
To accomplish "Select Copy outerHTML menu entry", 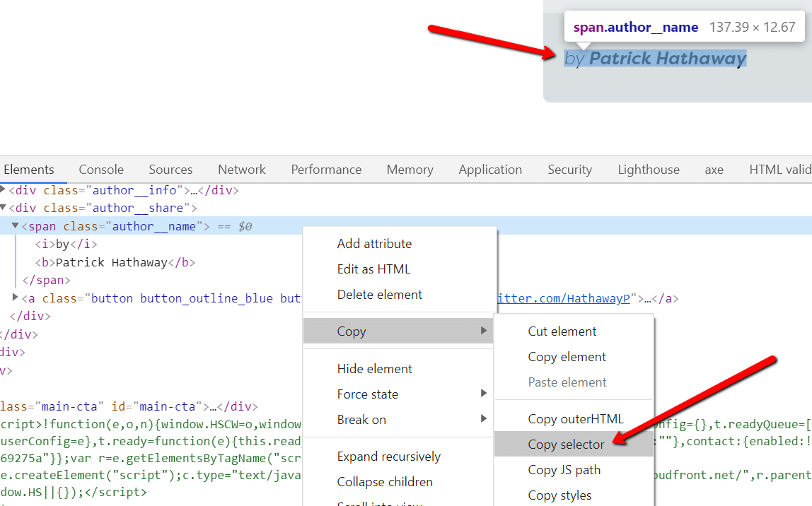I will click(575, 419).
